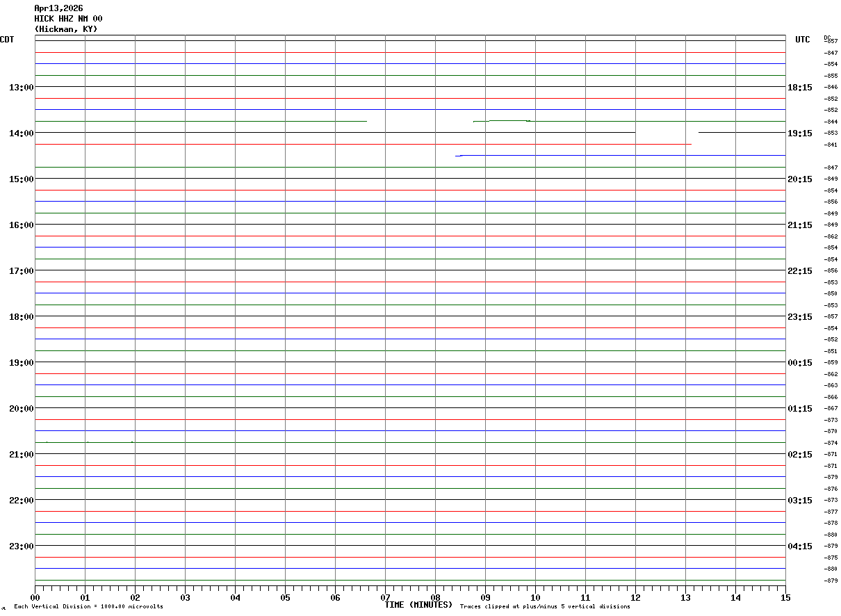Click minute tick label 12

click(x=635, y=597)
